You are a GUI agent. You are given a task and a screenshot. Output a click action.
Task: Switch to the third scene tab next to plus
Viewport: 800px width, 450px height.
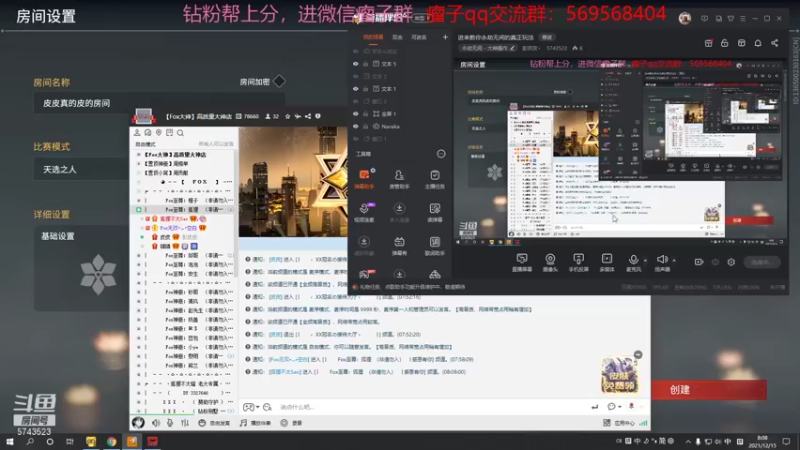(419, 37)
